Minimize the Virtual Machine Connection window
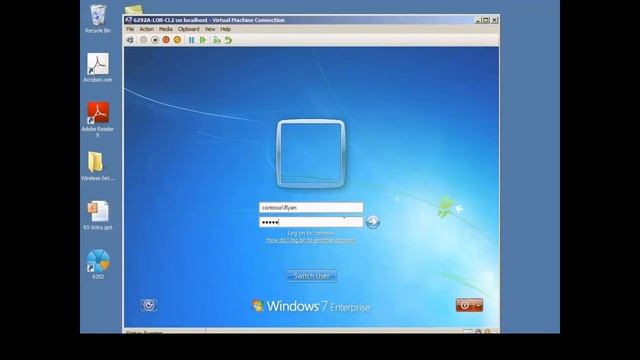This screenshot has height=360, width=640. tap(478, 20)
